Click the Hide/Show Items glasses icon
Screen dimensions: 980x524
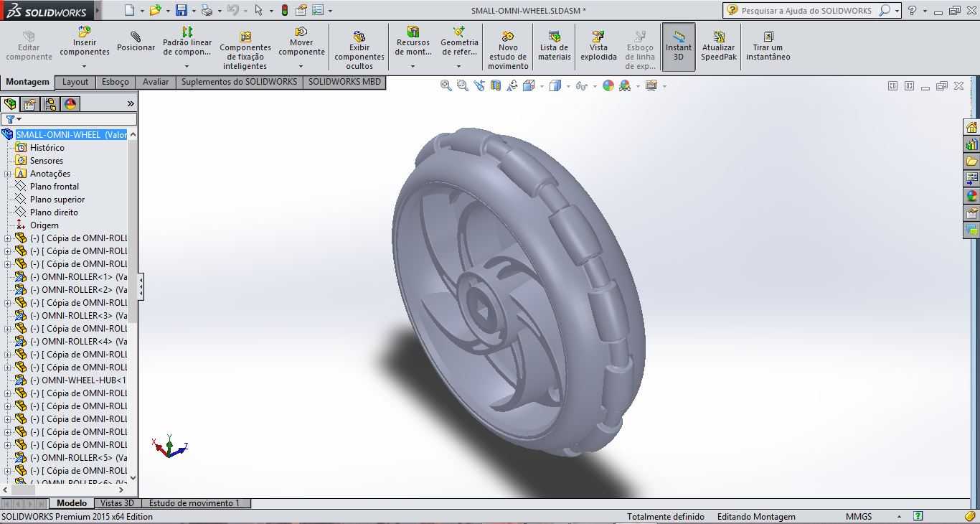click(581, 86)
